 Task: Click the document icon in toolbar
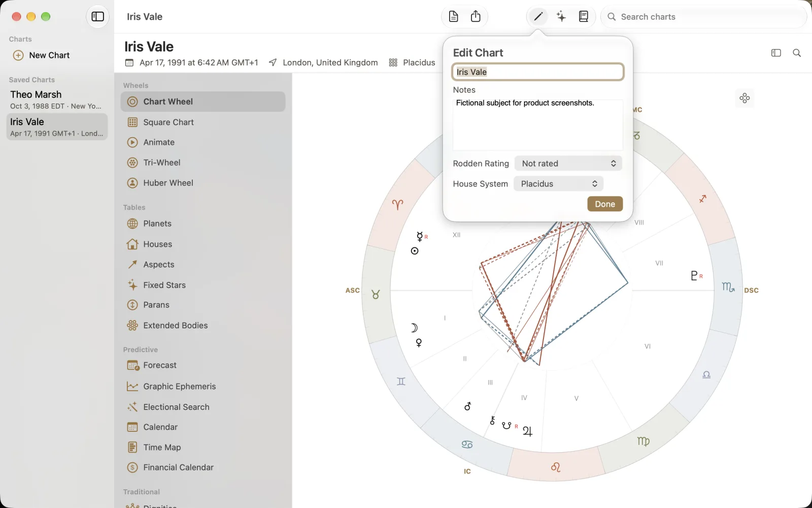coord(454,17)
